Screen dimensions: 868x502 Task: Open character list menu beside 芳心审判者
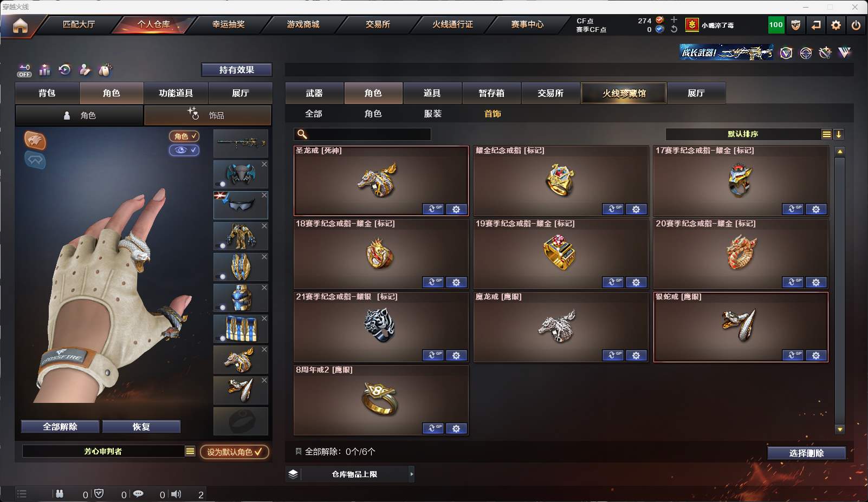pyautogui.click(x=190, y=451)
